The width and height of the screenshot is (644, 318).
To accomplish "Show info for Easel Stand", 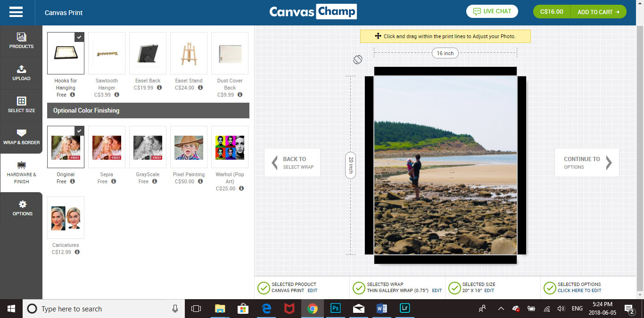I will click(200, 88).
